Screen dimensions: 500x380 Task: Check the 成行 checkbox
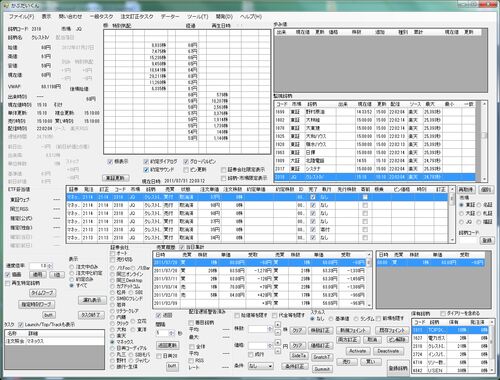tap(251, 354)
